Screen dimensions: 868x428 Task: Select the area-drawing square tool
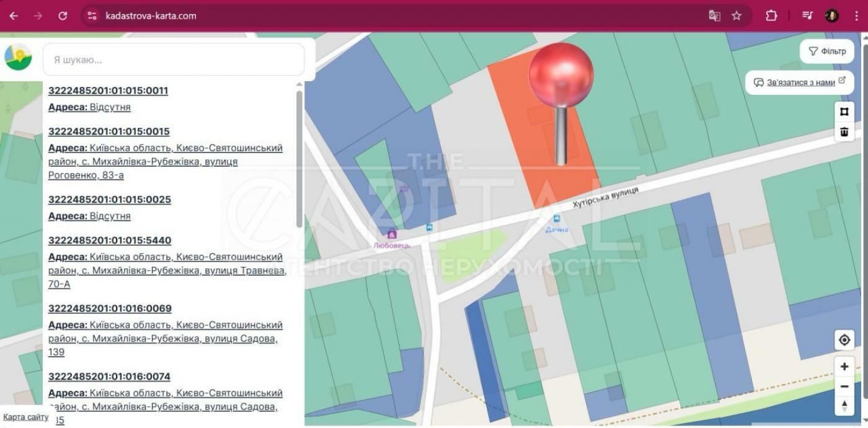pos(844,111)
